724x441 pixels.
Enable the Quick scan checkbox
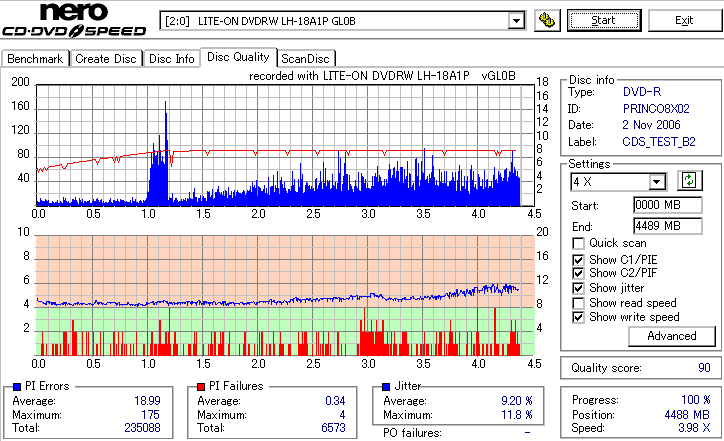578,243
